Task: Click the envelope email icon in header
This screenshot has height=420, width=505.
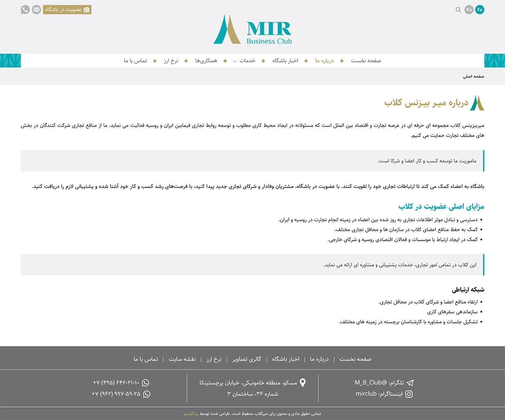Action: click(36, 10)
